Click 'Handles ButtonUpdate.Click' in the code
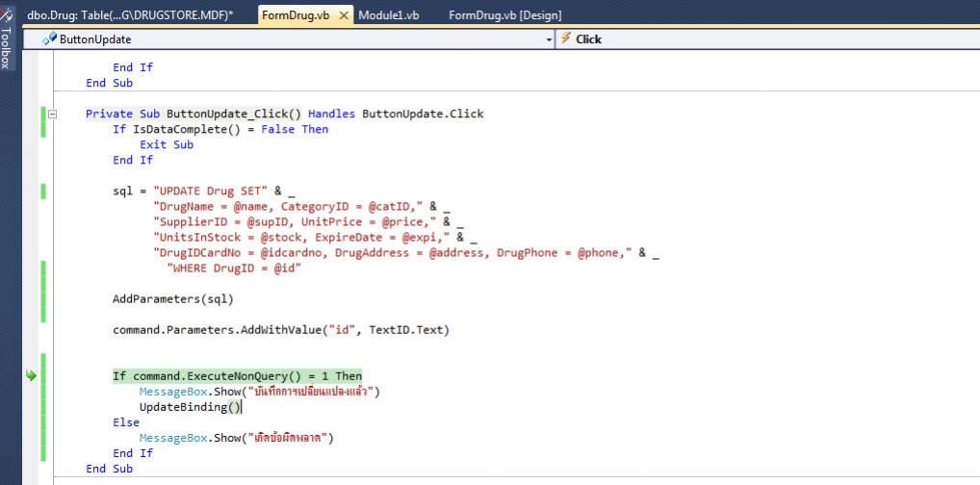The width and height of the screenshot is (980, 485). [x=396, y=114]
